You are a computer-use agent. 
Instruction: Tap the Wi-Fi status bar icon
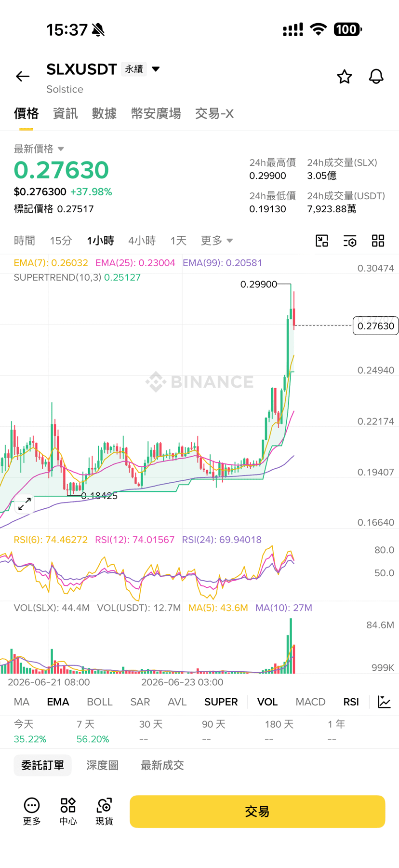tap(318, 29)
